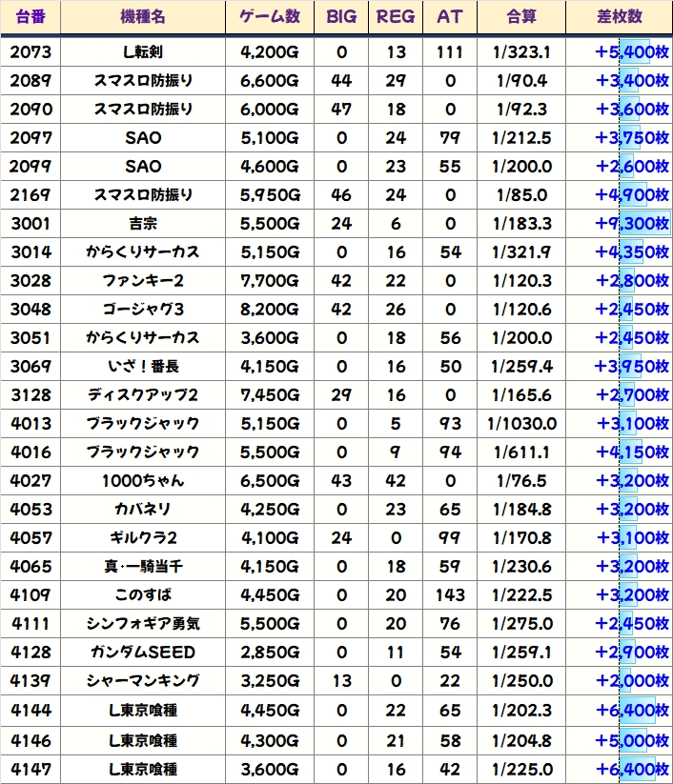This screenshot has width=673, height=784.
Task: Click the 8,200G game count
Action: pos(270,309)
